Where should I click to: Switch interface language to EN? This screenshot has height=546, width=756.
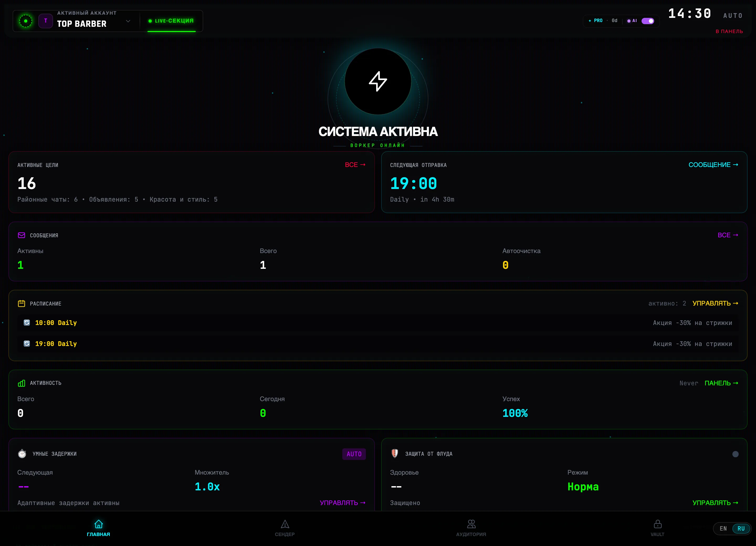click(723, 529)
